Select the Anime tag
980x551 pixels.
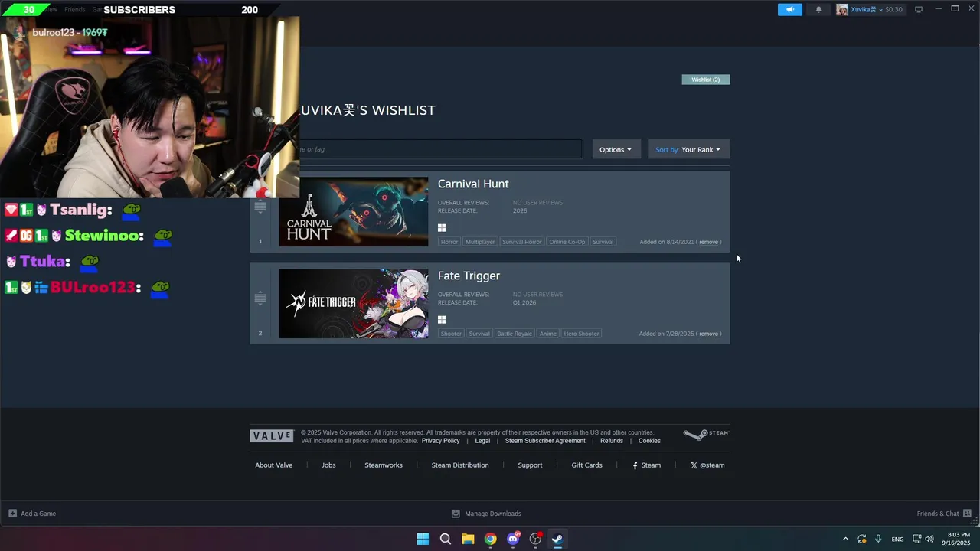[548, 334]
